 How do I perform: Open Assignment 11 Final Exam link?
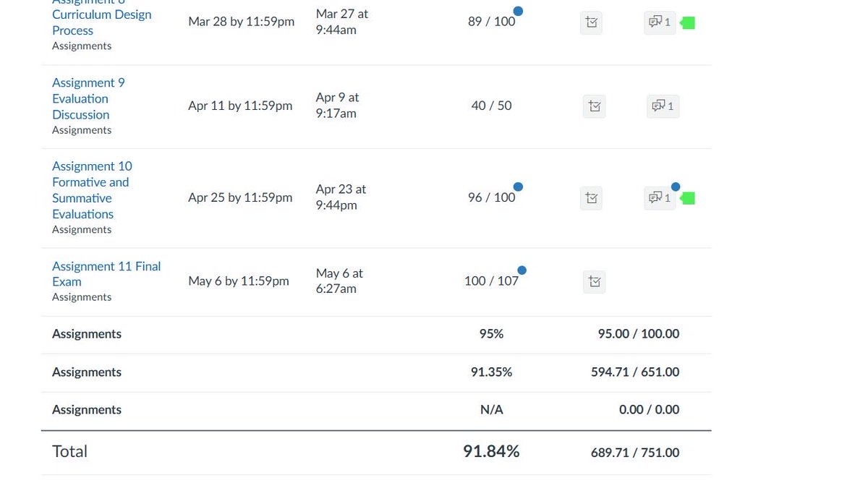point(106,274)
